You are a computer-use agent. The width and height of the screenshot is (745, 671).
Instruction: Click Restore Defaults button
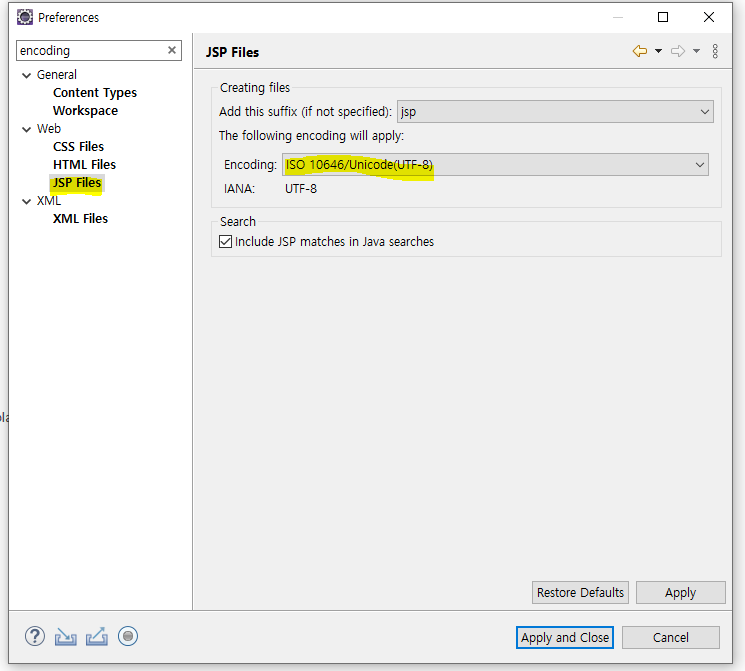(580, 593)
